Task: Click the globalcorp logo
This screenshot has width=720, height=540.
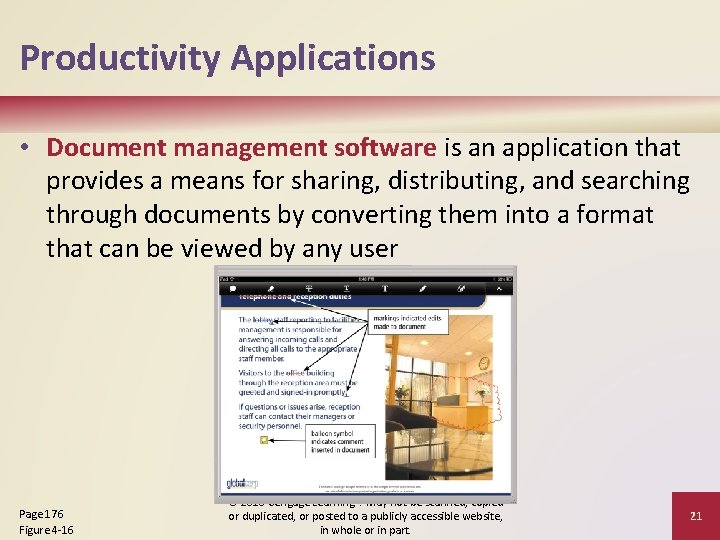Action: click(x=242, y=483)
